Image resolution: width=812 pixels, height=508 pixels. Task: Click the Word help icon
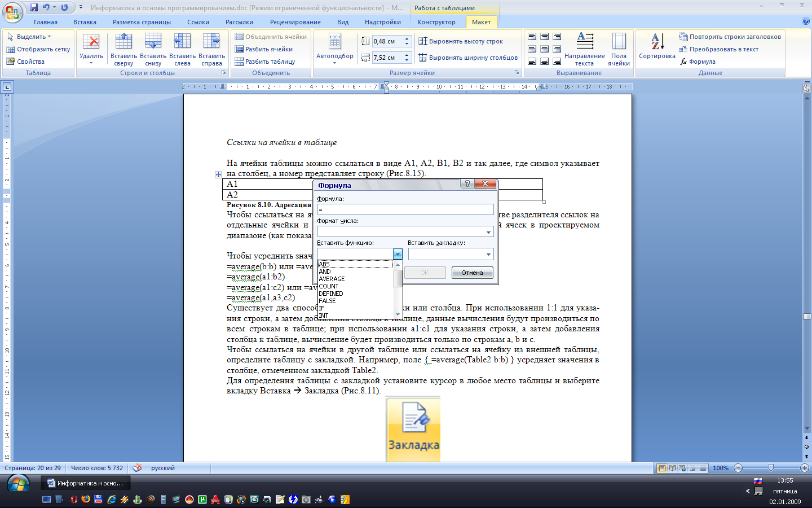pos(806,21)
